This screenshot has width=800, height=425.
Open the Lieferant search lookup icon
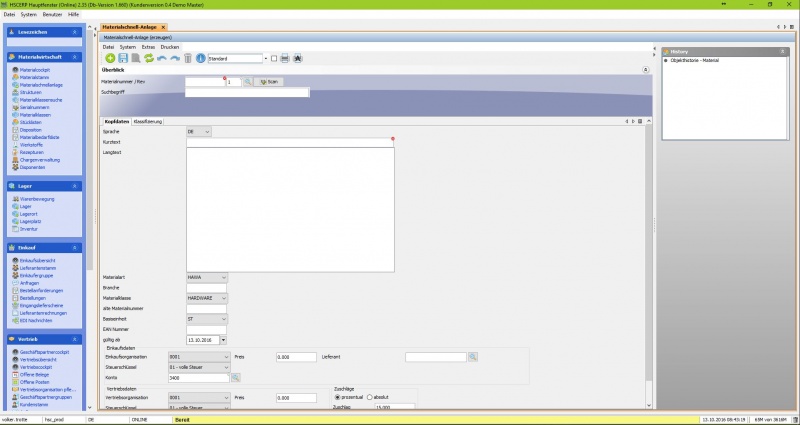[x=473, y=357]
